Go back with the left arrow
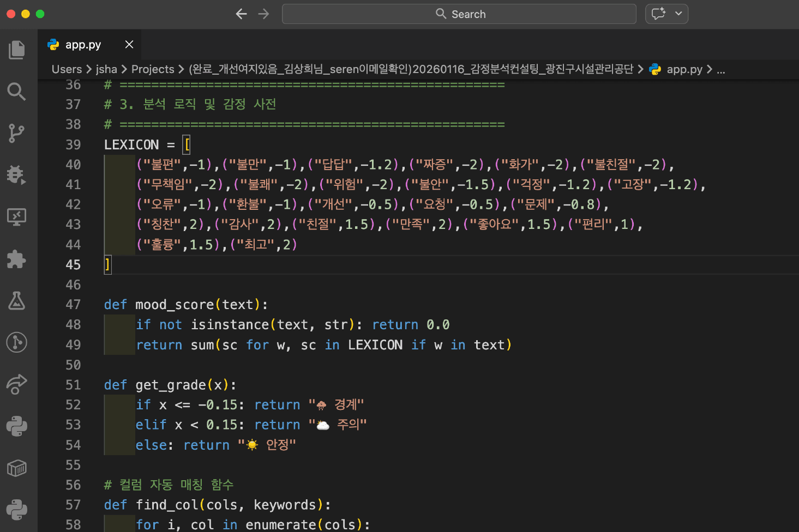 [x=241, y=14]
